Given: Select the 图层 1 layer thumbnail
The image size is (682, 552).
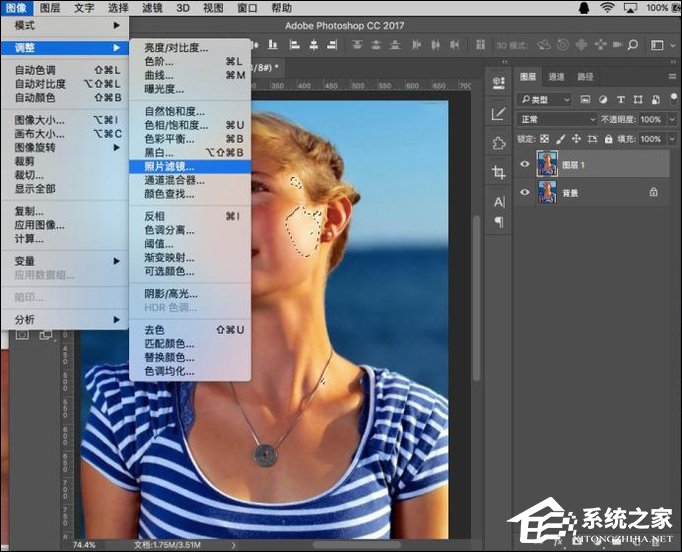Looking at the screenshot, I should point(547,163).
